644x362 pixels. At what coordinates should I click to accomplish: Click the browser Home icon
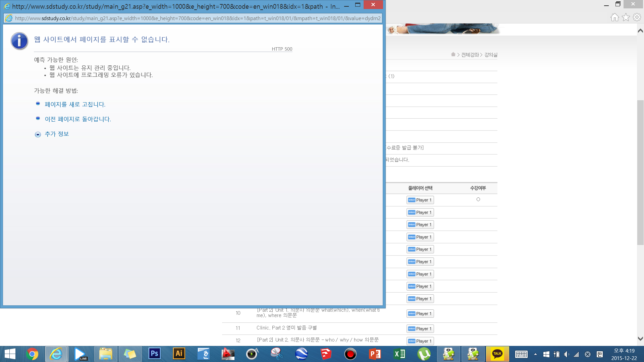click(x=614, y=17)
